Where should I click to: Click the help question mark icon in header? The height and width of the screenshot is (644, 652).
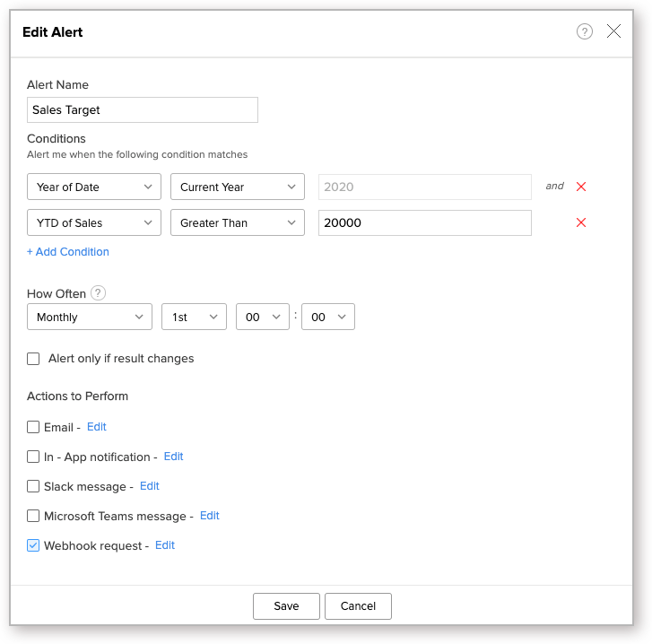[x=585, y=32]
